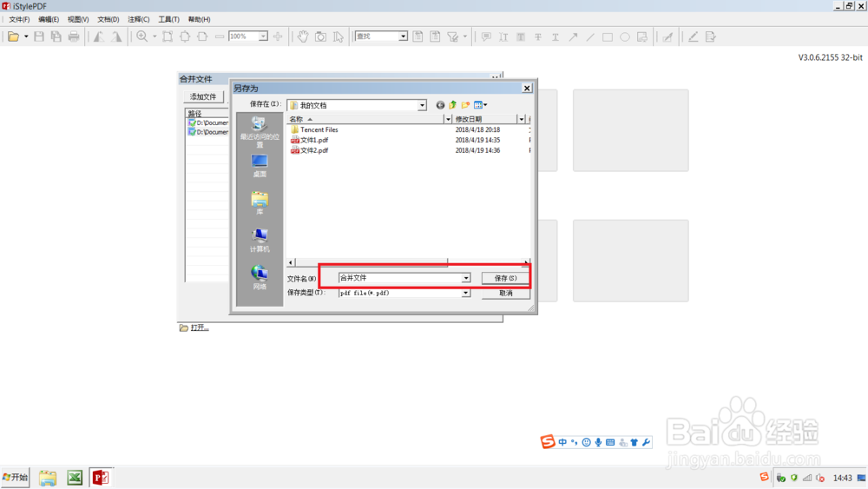This screenshot has width=868, height=489.
Task: Go to 库 in save dialog sidebar
Action: point(260,202)
